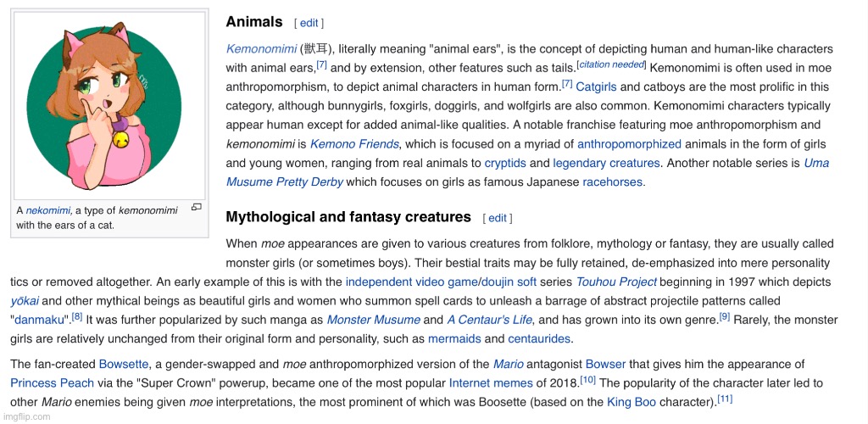Click the citation needed superscript

(611, 64)
